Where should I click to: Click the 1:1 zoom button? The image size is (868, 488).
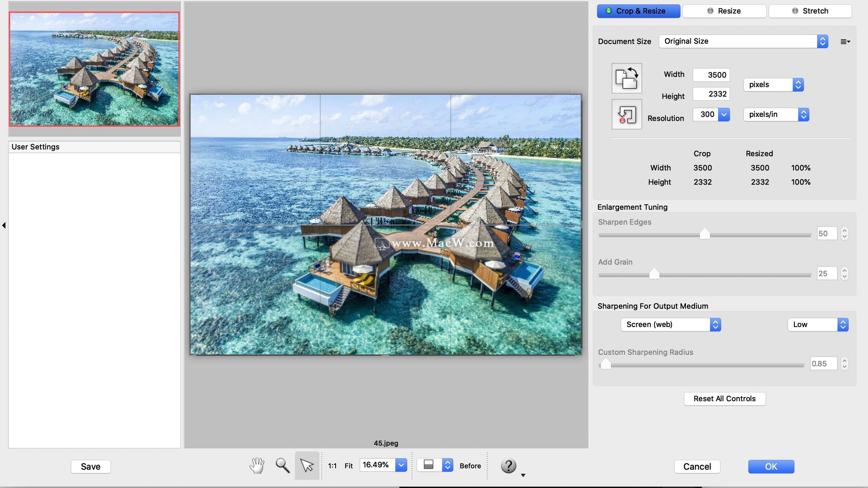point(332,466)
